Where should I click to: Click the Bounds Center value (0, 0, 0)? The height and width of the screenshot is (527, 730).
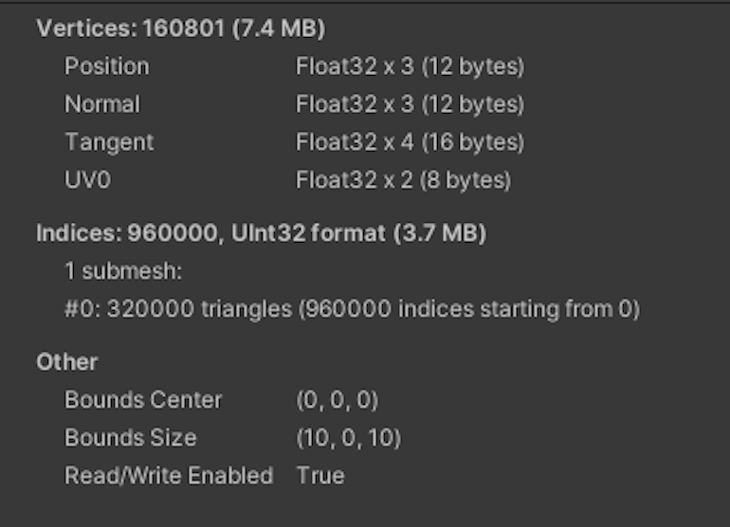coord(337,400)
